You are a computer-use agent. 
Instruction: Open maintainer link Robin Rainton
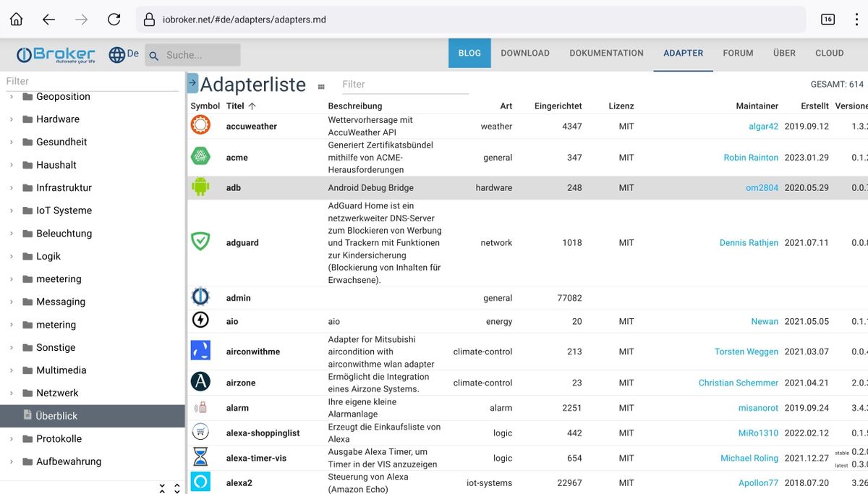tap(751, 157)
